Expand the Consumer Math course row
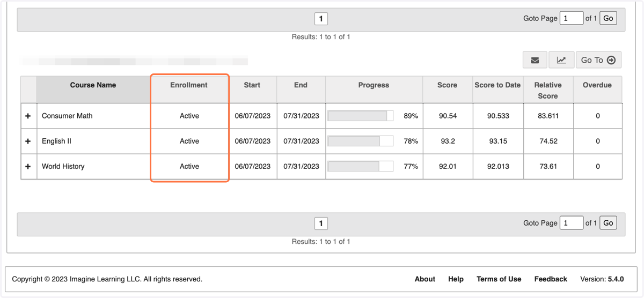Screen dimensions: 644x298 pyautogui.click(x=28, y=116)
